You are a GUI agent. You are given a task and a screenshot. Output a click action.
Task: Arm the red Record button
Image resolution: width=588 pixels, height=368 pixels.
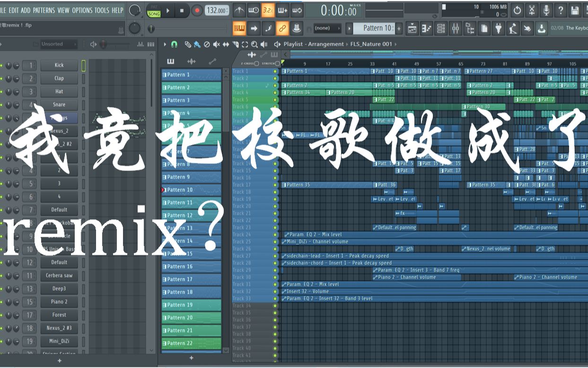[197, 10]
